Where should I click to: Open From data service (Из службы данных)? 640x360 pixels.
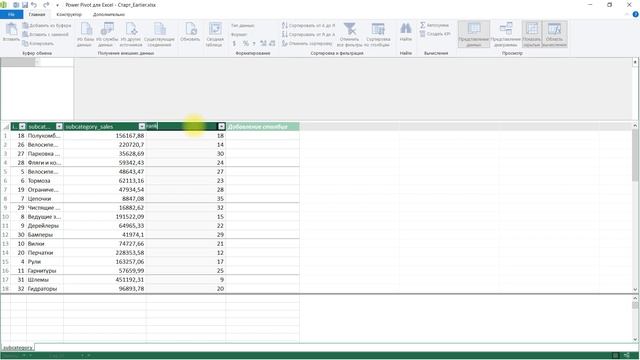point(107,34)
